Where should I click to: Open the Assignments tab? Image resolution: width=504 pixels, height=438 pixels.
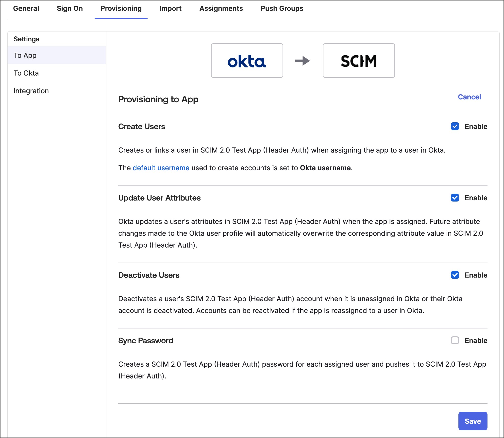point(221,8)
